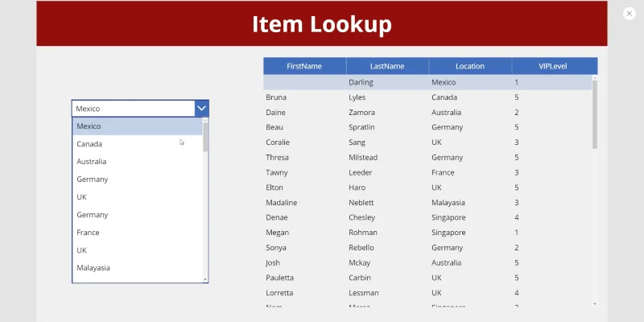Click last name Carbin

click(x=359, y=278)
